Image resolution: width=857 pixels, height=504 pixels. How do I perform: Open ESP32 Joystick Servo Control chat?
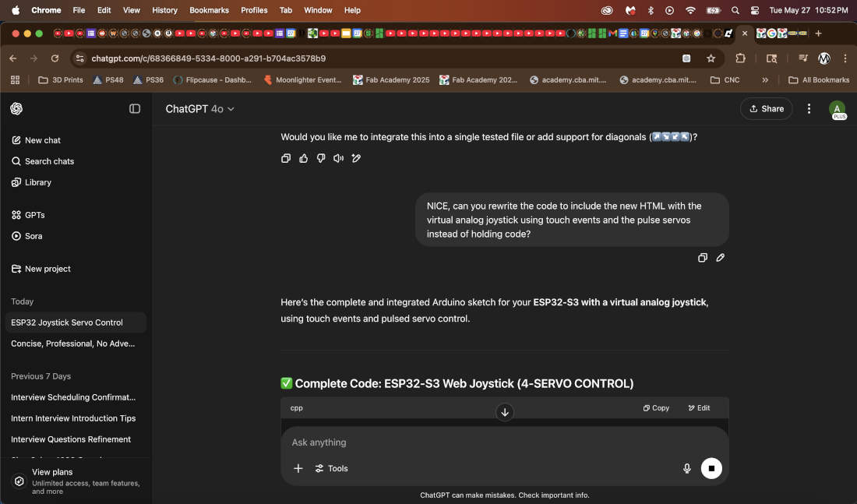click(76, 322)
